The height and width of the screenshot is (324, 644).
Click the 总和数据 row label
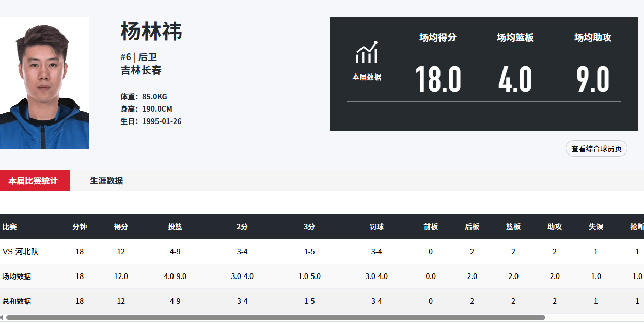click(x=17, y=301)
